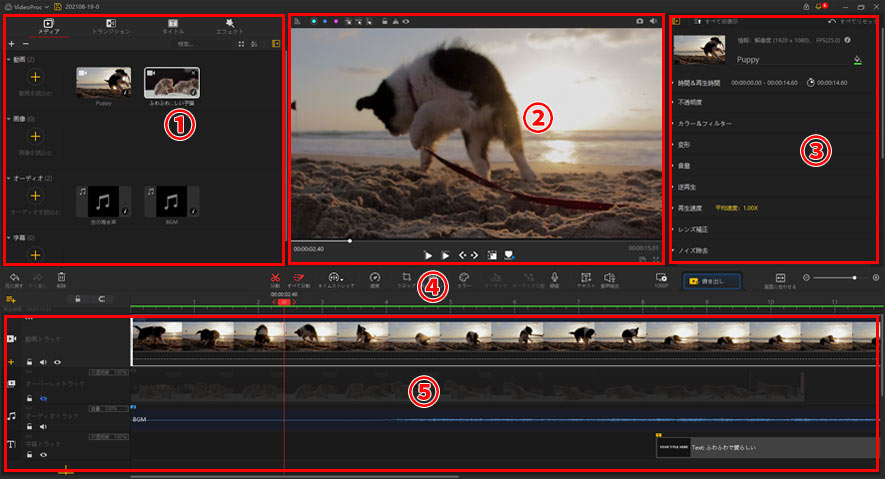Image resolution: width=885 pixels, height=479 pixels.
Task: Click the crop frame icon under preview
Action: point(492,256)
